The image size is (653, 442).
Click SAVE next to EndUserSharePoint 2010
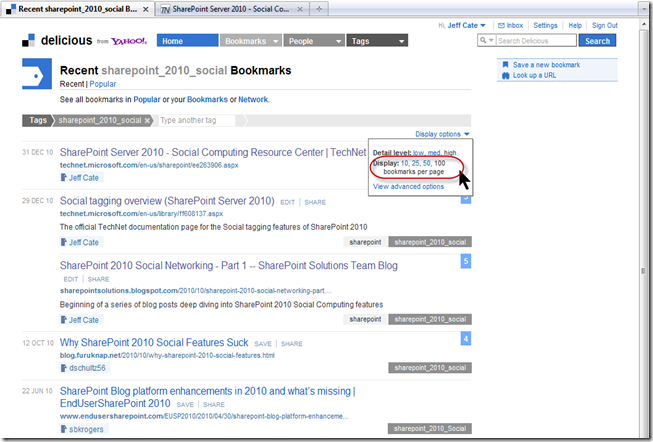pyautogui.click(x=185, y=405)
